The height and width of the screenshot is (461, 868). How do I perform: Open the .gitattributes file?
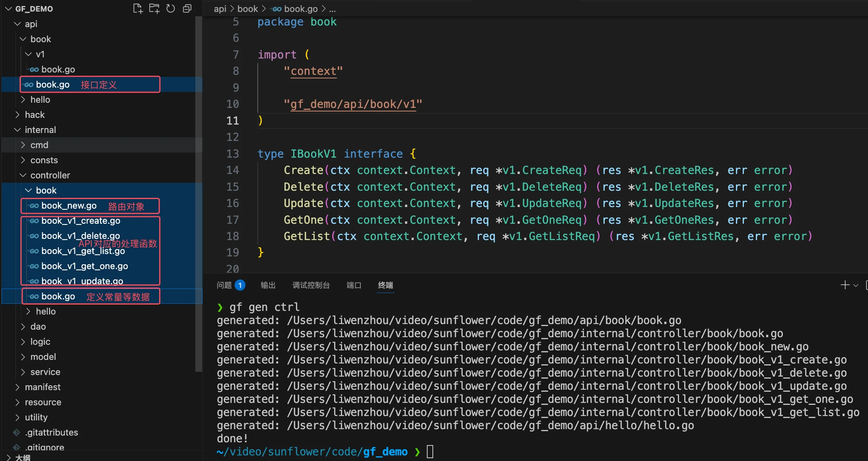tap(52, 432)
